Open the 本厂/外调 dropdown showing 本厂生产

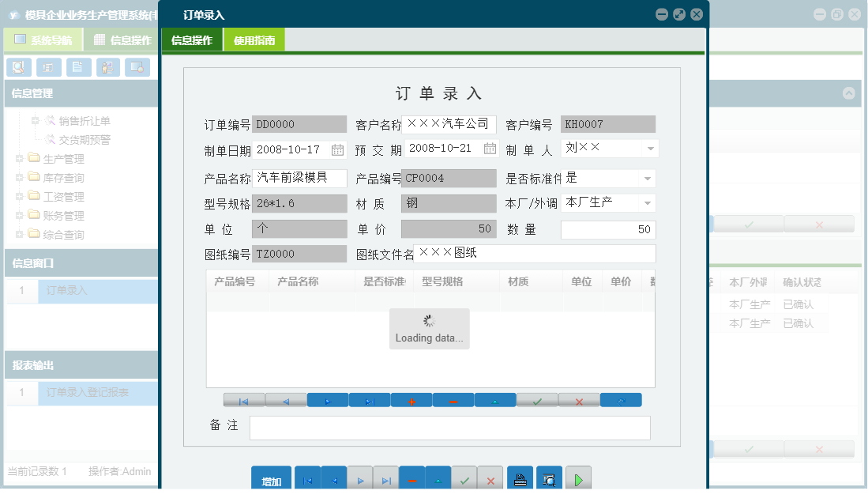648,202
